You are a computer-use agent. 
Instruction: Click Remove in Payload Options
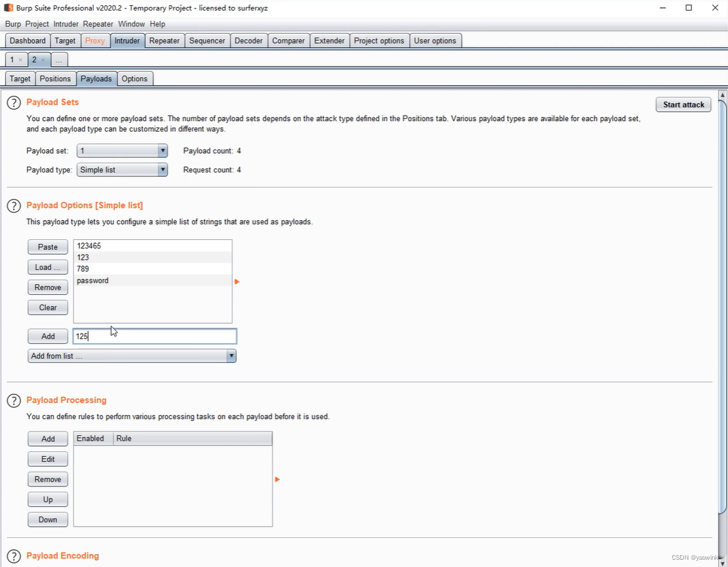click(x=48, y=287)
